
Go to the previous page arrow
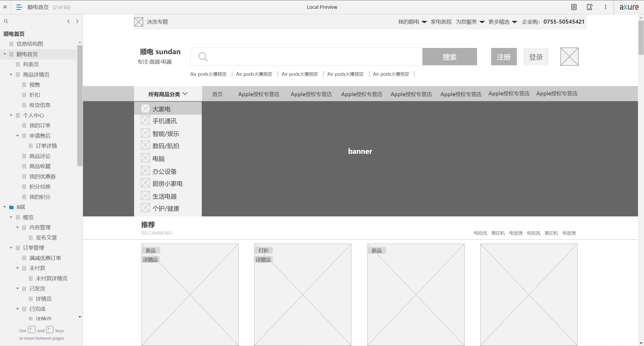tap(68, 21)
